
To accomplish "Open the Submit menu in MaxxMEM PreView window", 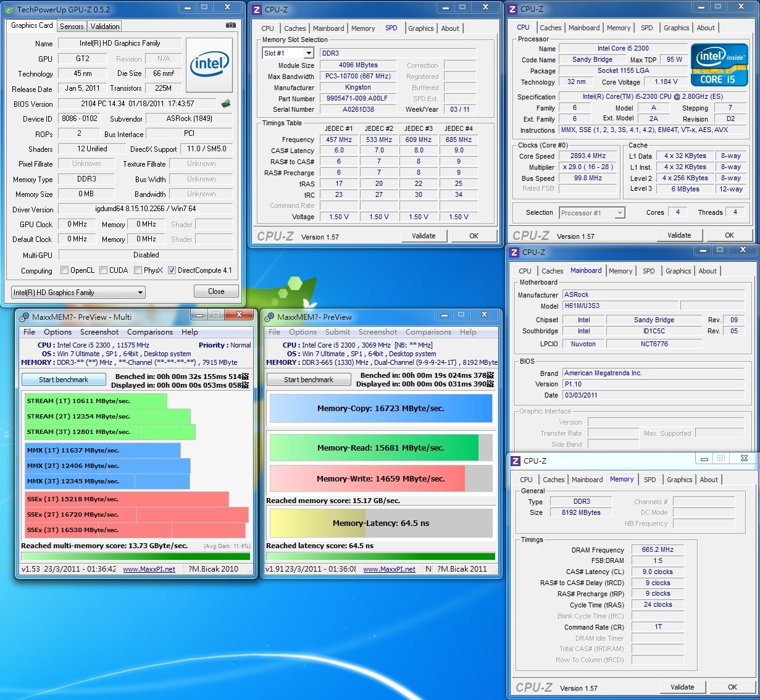I will click(x=338, y=332).
